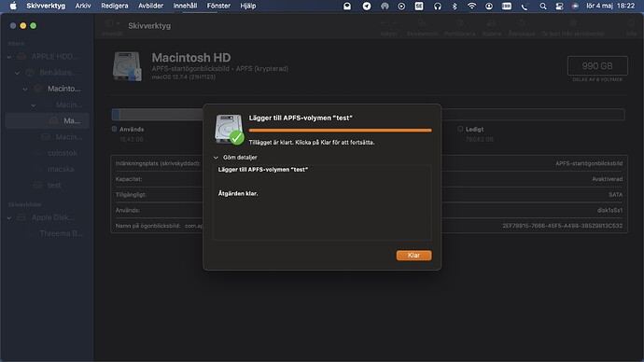Collapse the Behållare tree chevron
This screenshot has height=362, width=644.
coord(17,73)
